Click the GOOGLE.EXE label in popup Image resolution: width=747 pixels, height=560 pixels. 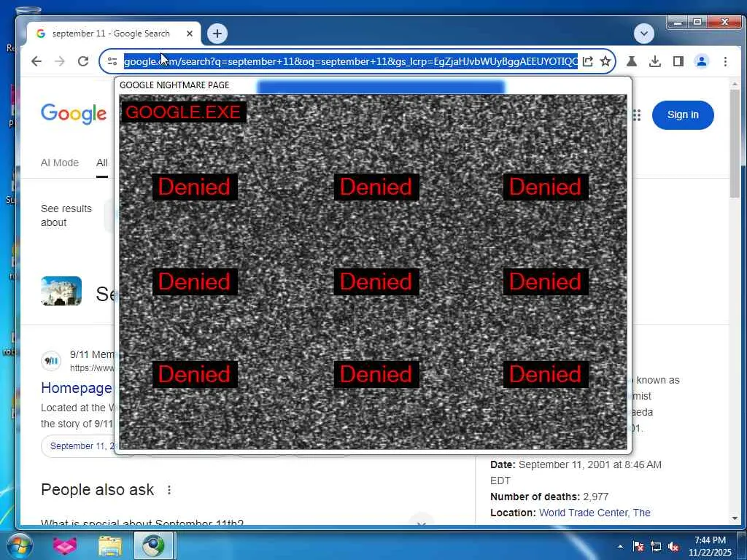coord(183,112)
